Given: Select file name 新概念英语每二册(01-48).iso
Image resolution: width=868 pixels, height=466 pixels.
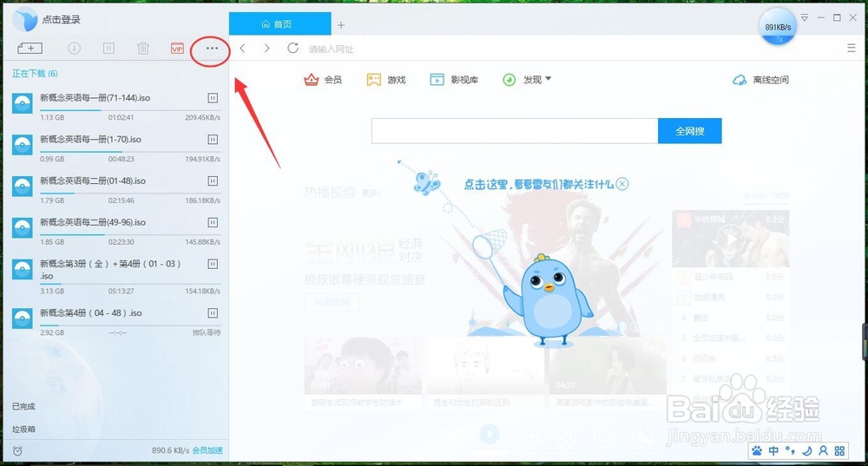Looking at the screenshot, I should (93, 181).
